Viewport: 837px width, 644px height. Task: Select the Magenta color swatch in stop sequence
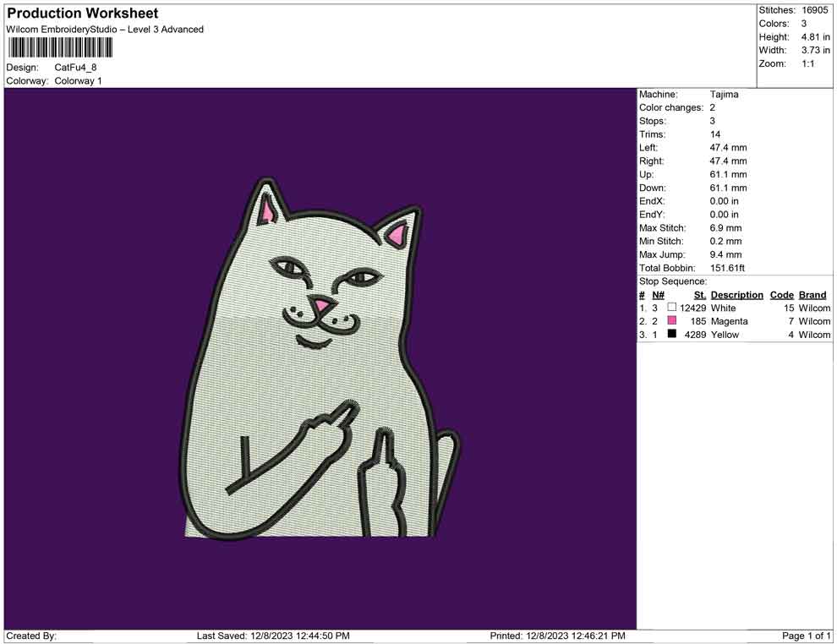(673, 321)
